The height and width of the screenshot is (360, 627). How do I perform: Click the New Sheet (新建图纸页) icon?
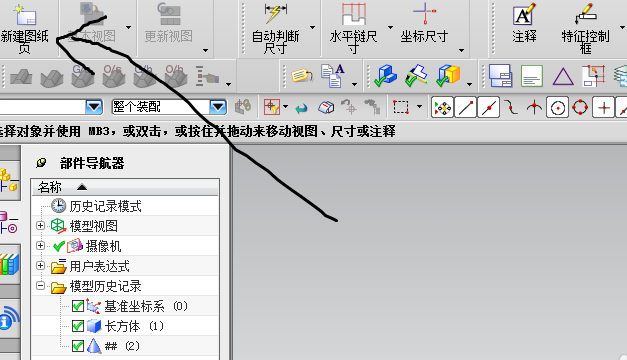tap(25, 15)
